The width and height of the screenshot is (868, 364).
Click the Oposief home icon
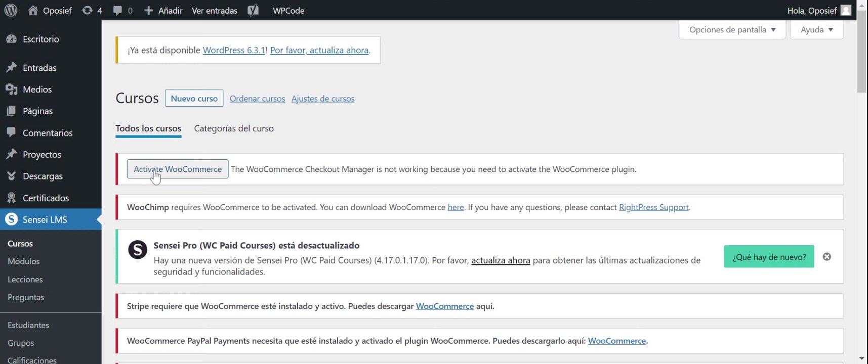point(33,10)
